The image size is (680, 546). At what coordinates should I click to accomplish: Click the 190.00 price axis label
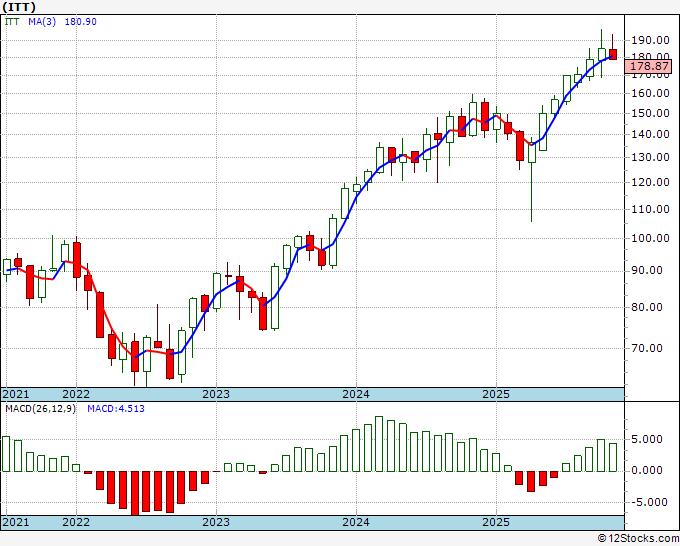click(x=650, y=40)
